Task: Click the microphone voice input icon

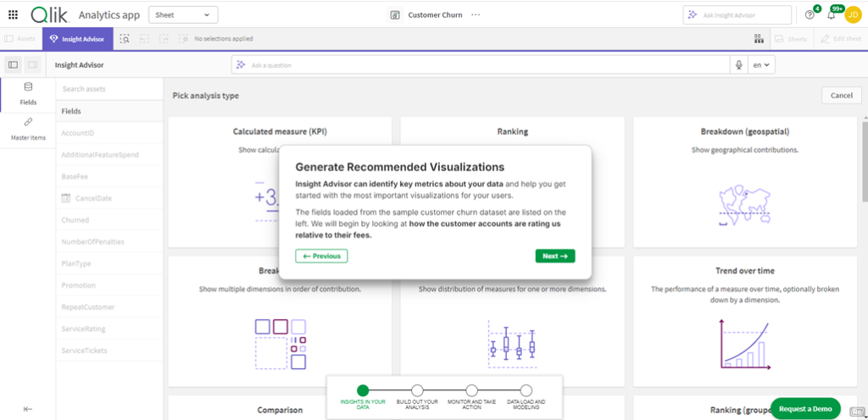Action: tap(738, 65)
